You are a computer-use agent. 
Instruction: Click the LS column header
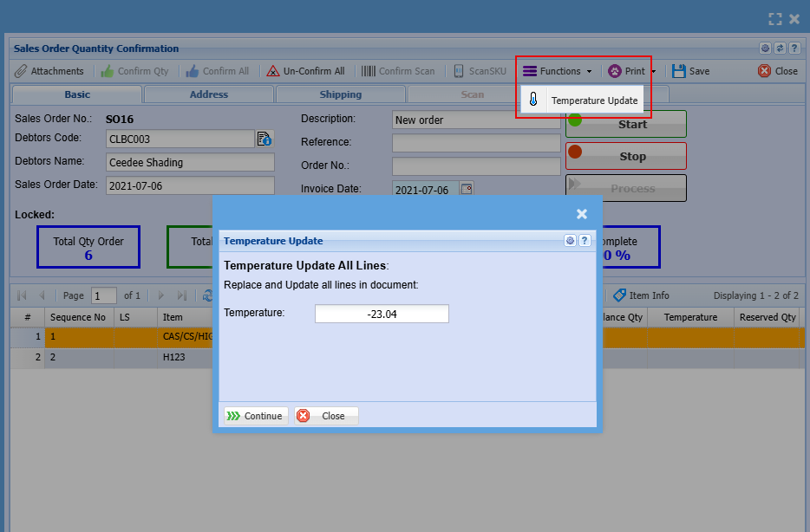coord(135,317)
